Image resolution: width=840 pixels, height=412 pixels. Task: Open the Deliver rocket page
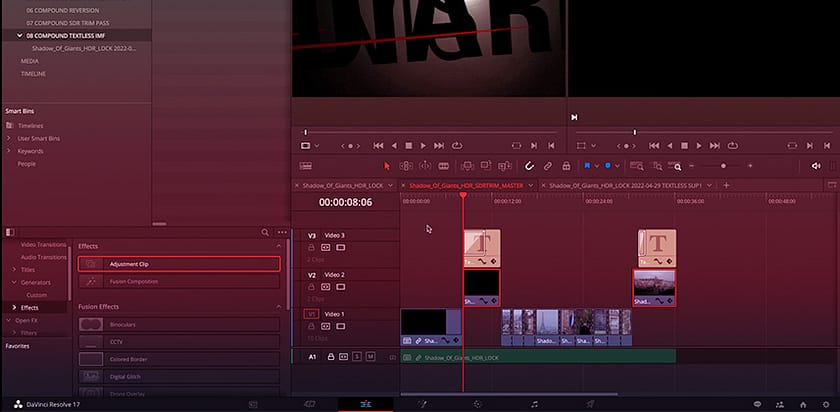pos(589,404)
